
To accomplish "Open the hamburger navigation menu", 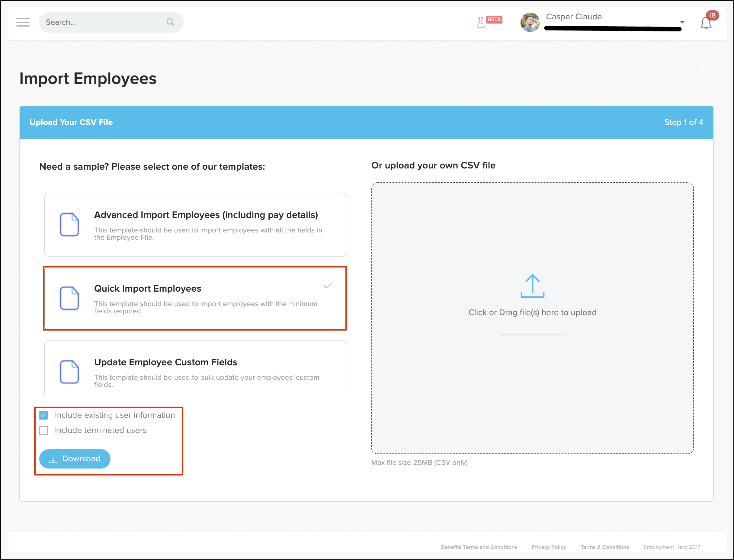I will point(23,22).
